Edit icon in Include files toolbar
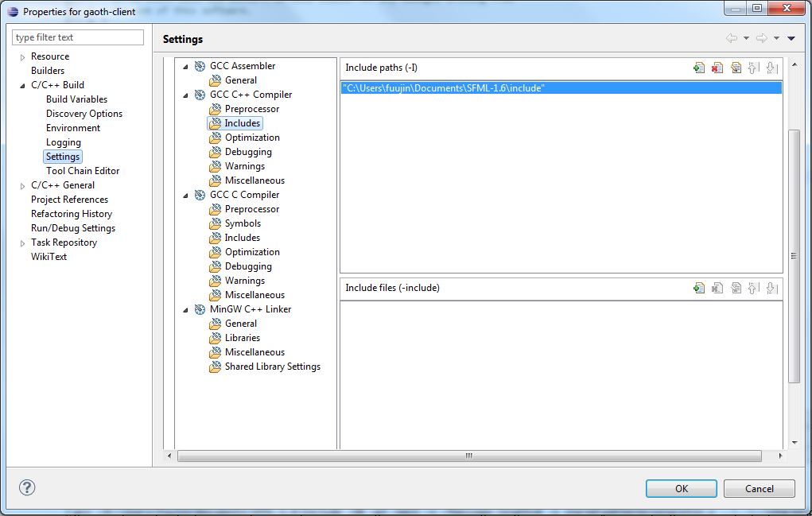Screen dimensions: 812x516 coord(736,288)
